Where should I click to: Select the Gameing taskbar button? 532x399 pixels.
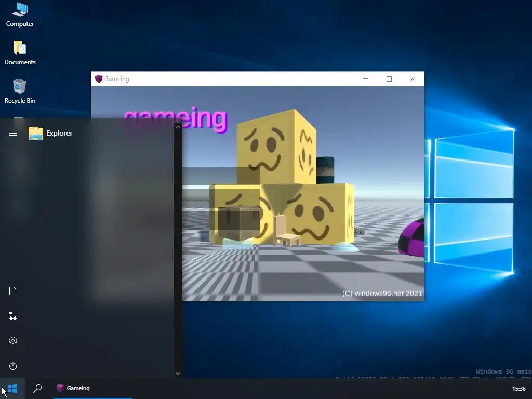(x=92, y=389)
